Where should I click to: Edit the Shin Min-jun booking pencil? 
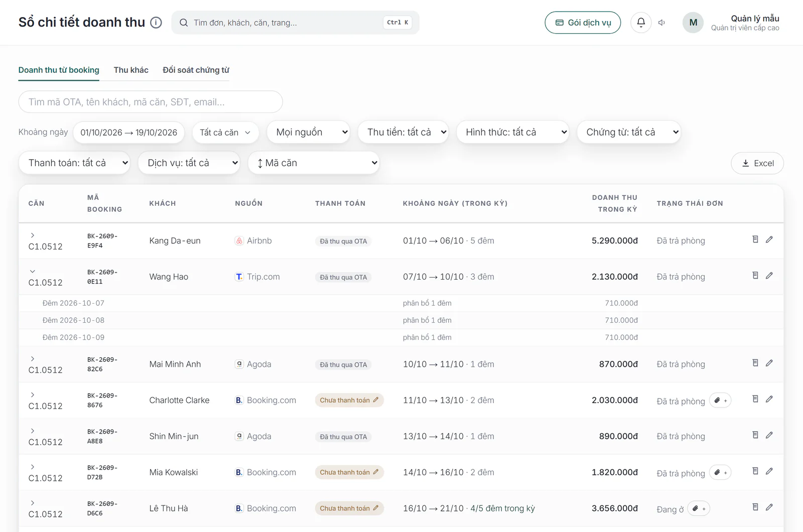tap(769, 436)
